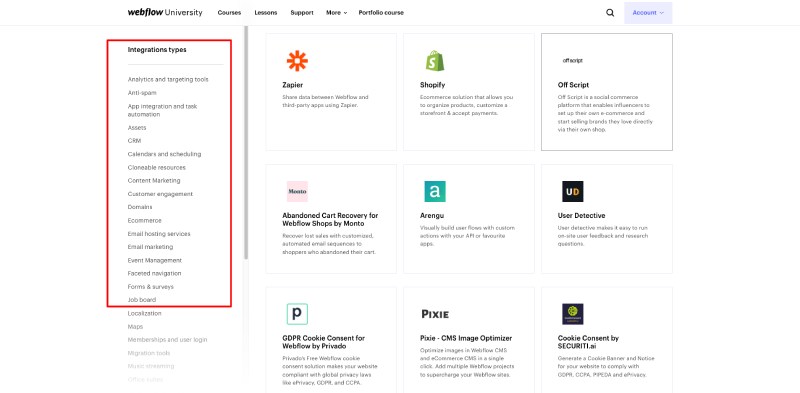The image size is (800, 393).
Task: Select Migration tools category
Action: click(149, 353)
